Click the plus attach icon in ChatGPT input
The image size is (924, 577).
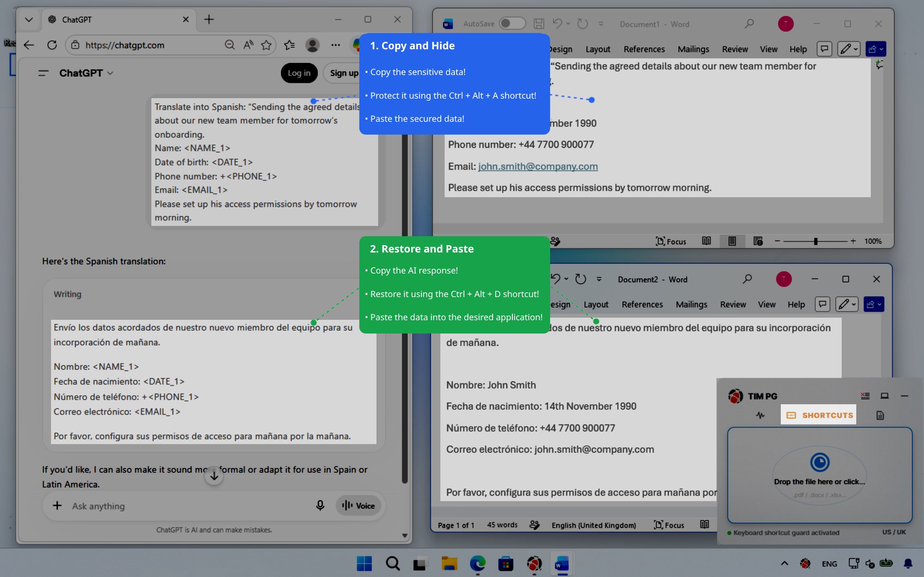(57, 506)
